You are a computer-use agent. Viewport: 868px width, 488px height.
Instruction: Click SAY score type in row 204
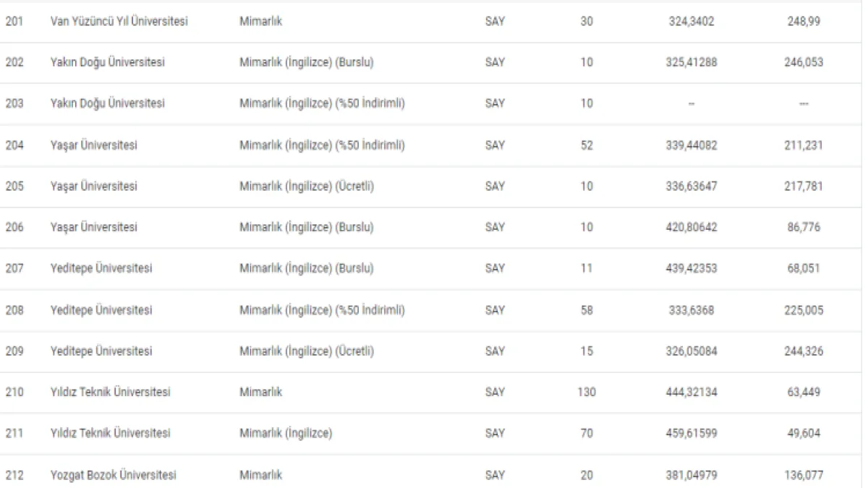[495, 145]
